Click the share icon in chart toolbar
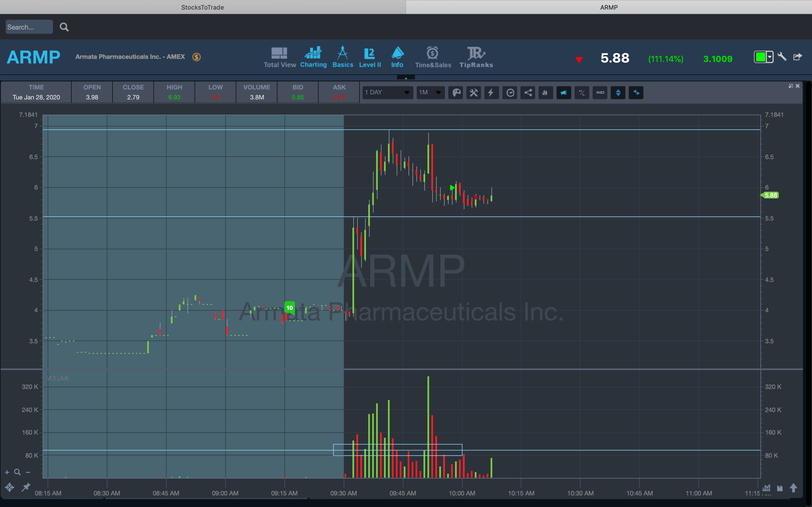Image resolution: width=812 pixels, height=507 pixels. point(528,93)
